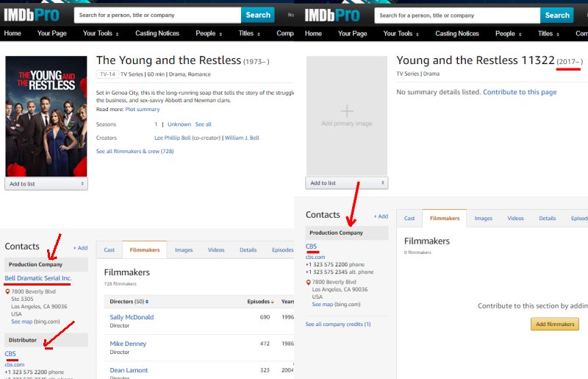The width and height of the screenshot is (588, 379).
Task: Open Plot summary link
Action: 142,110
